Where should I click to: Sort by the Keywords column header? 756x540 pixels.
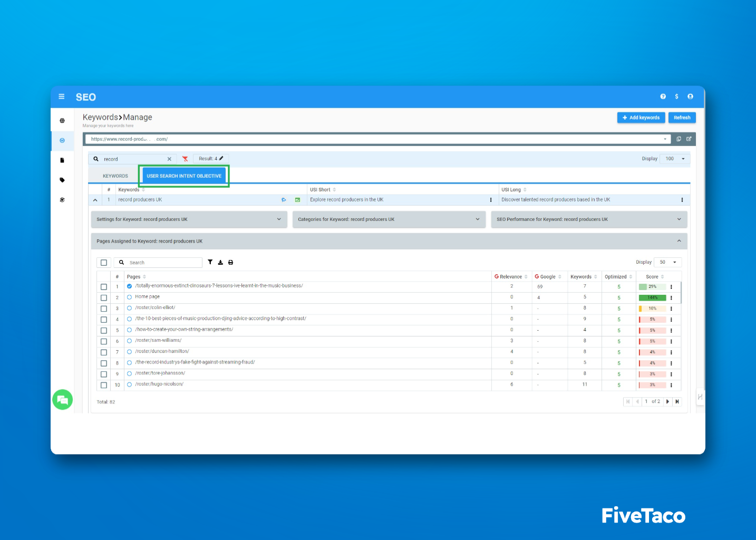(131, 190)
